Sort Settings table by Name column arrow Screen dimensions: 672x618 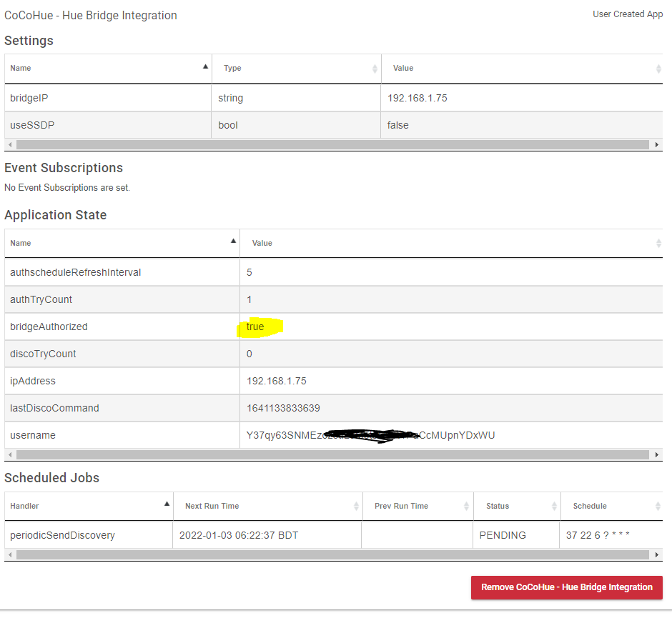tap(205, 67)
